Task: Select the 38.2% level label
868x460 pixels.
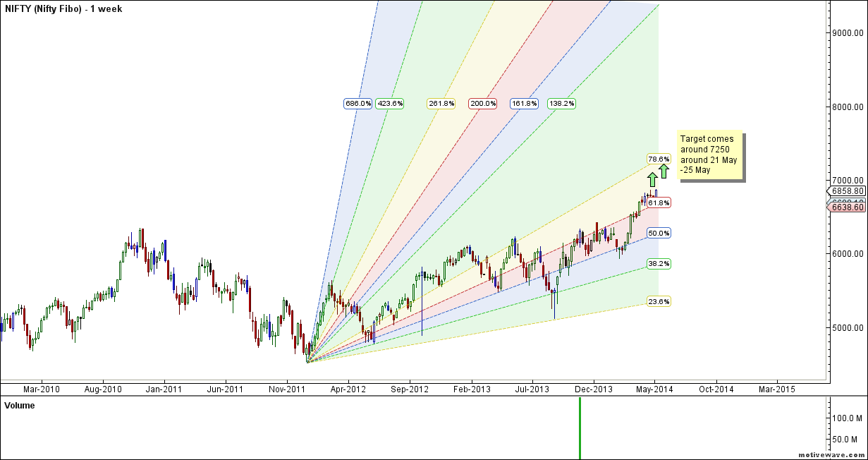Action: [659, 264]
